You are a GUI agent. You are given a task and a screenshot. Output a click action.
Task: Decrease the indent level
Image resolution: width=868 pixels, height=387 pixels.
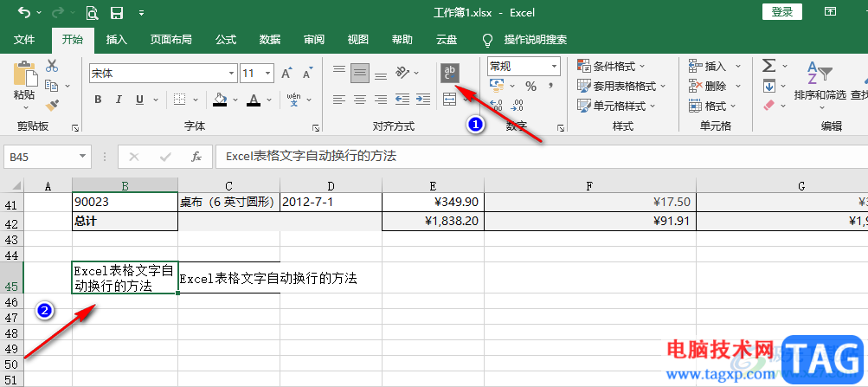pos(402,100)
